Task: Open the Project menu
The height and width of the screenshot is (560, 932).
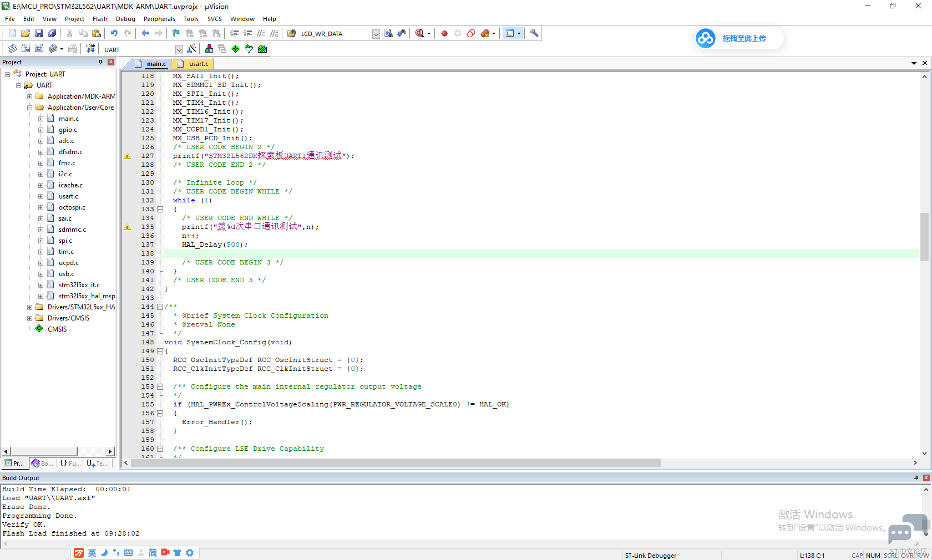Action: tap(74, 19)
